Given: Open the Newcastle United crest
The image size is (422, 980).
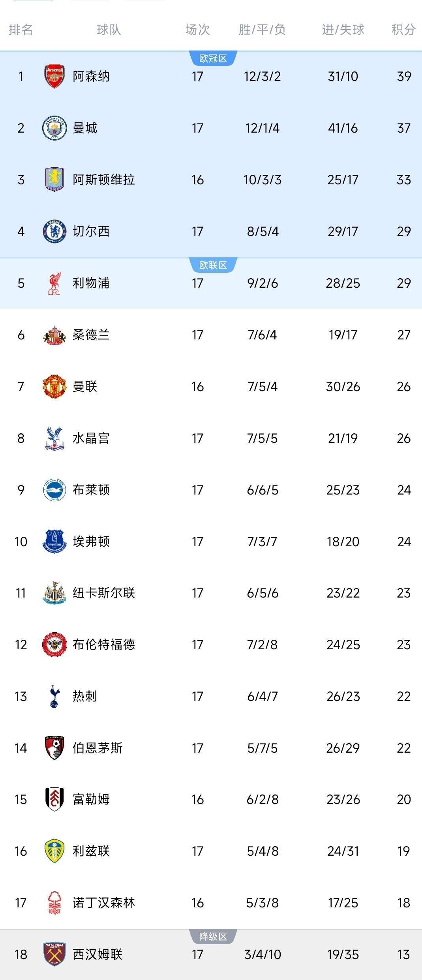Looking at the screenshot, I should tap(54, 593).
